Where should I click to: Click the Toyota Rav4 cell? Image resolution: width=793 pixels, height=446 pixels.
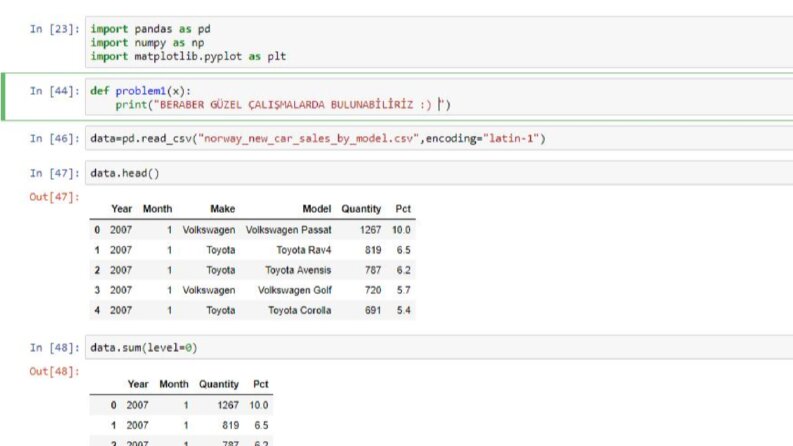pos(304,250)
